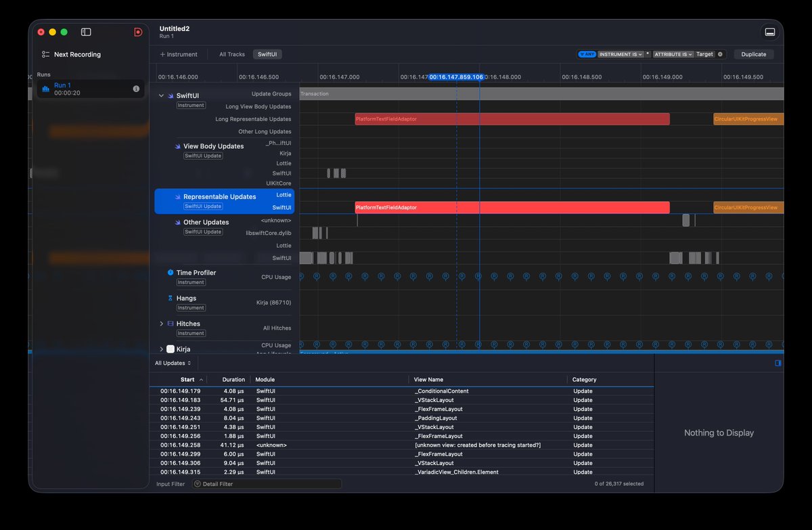Click the SwiftUI instrument track icon
The height and width of the screenshot is (530, 812).
171,95
